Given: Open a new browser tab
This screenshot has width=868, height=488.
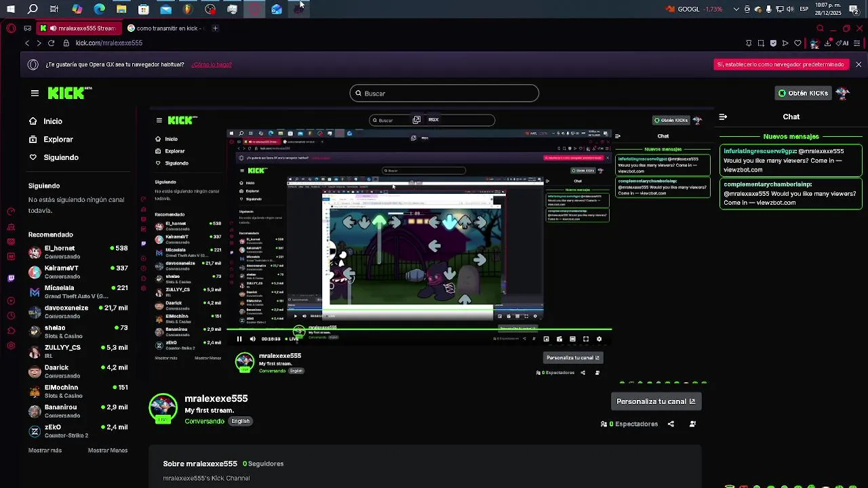Looking at the screenshot, I should coord(215,28).
